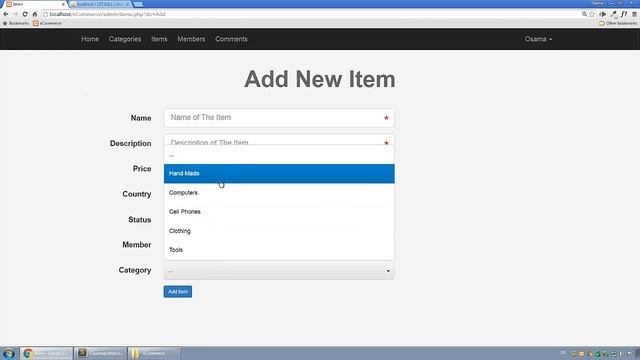Select Cell Phones from the category list
This screenshot has width=640, height=360.
tap(279, 212)
